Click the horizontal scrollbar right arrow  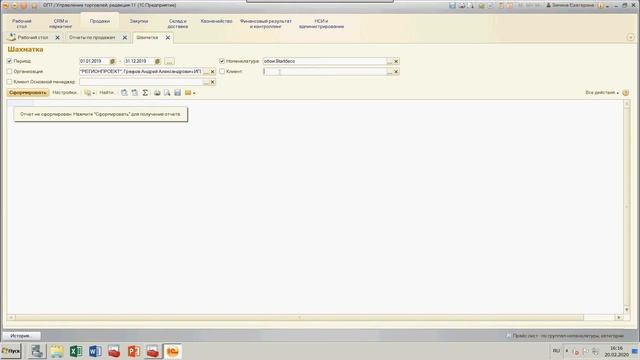point(619,317)
